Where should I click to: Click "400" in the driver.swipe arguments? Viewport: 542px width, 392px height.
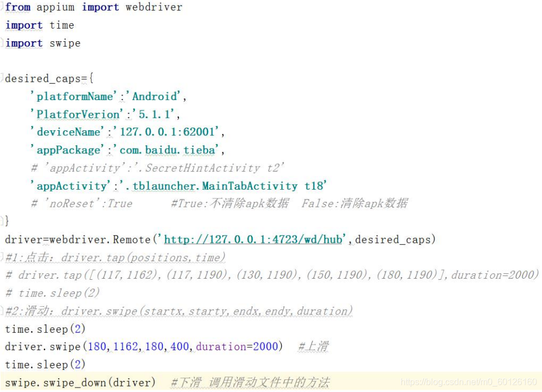[180, 346]
